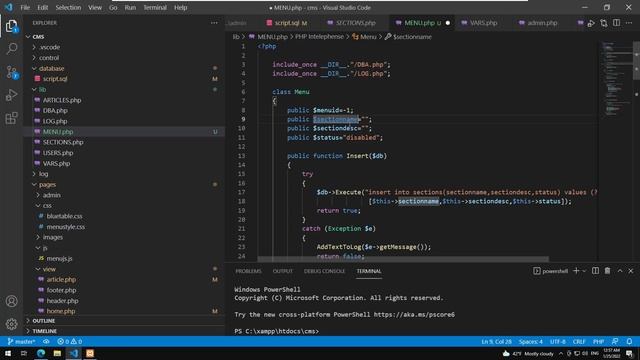Viewport: 640px width, 360px height.
Task: Click the CRLF end-of-line selector
Action: [x=579, y=341]
